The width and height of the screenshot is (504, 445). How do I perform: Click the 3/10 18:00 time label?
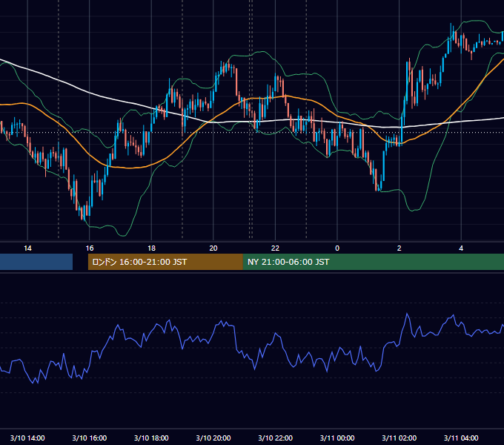[151, 438]
